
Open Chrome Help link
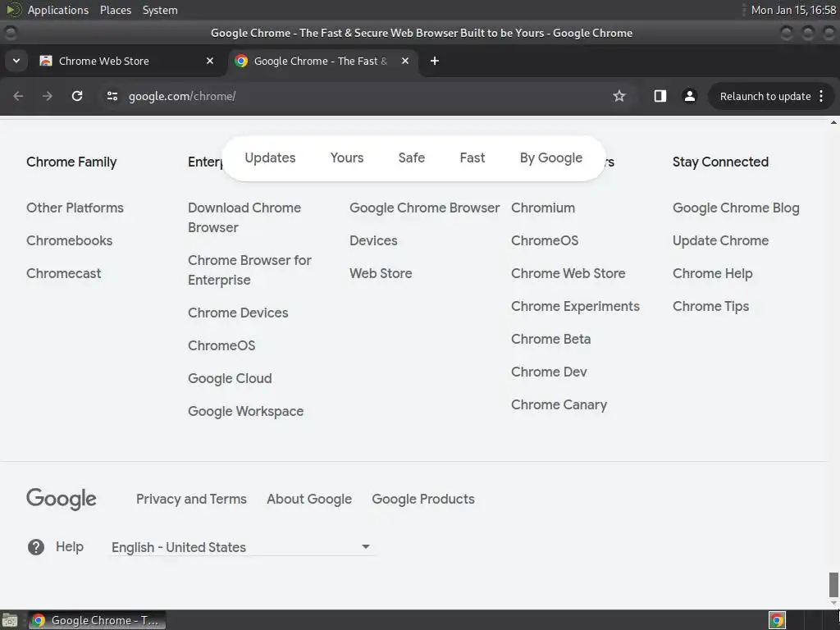pyautogui.click(x=713, y=273)
